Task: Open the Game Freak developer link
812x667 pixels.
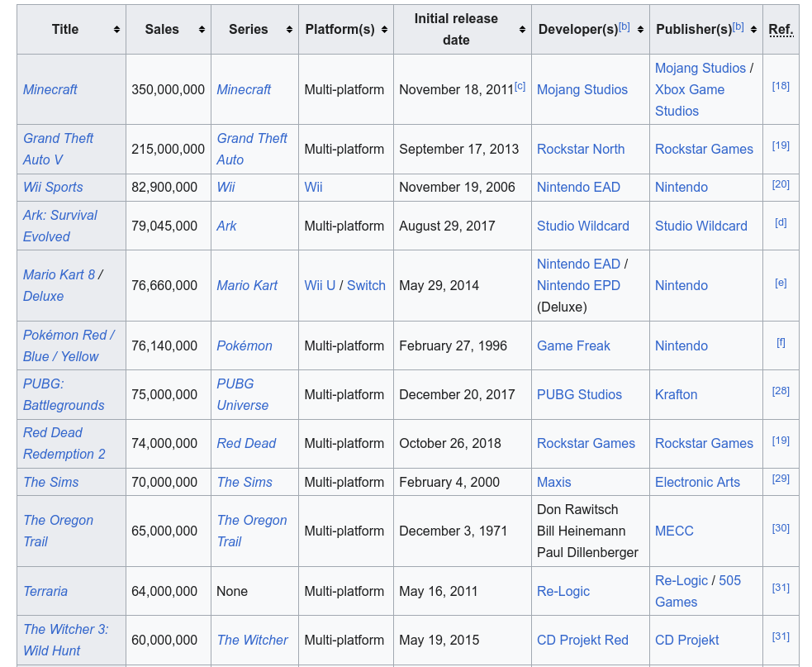Action: coord(573,345)
